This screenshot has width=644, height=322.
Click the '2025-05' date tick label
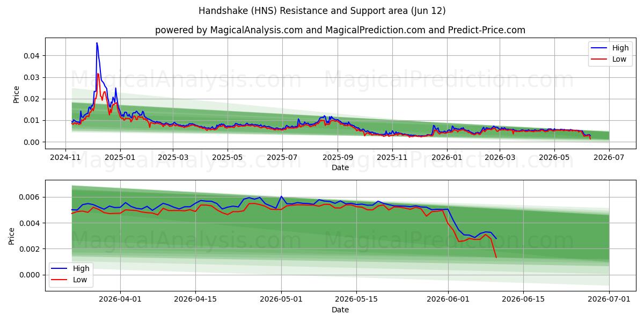[x=228, y=157]
